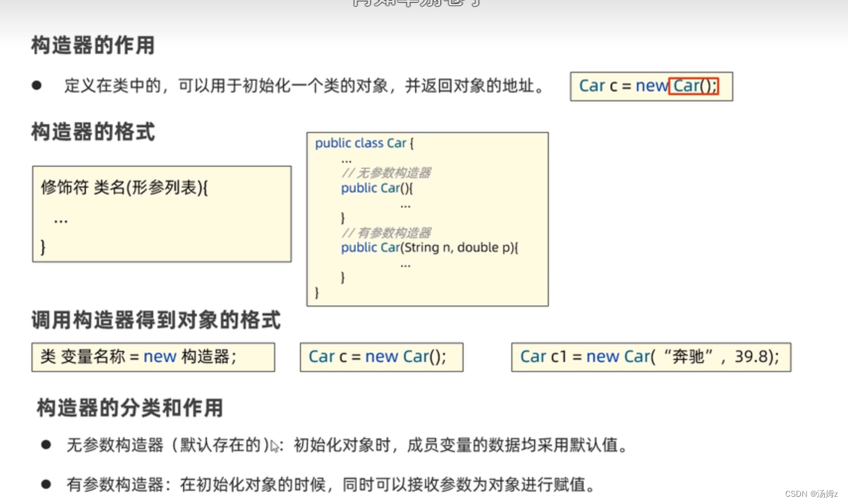Click the public class Car code panel

click(426, 218)
